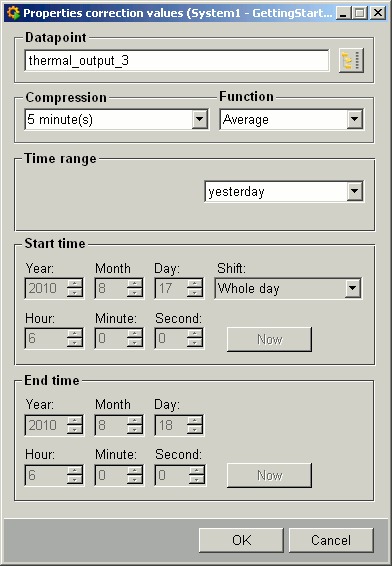Decrease the Start time Minute spinner
The image size is (392, 566).
[x=135, y=343]
